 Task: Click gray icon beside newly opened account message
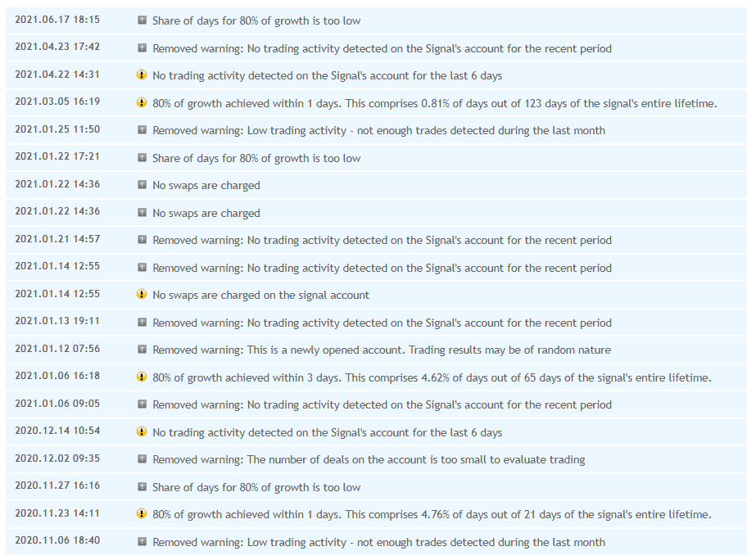pyautogui.click(x=142, y=350)
